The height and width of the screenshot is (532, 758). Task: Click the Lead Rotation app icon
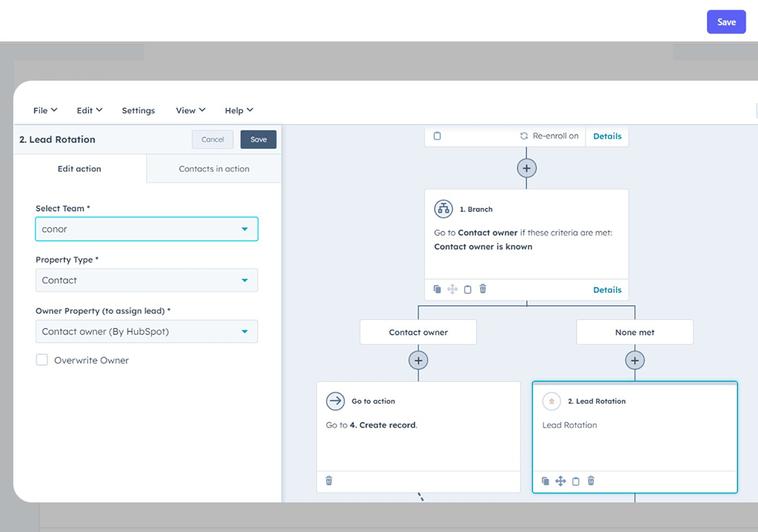pos(551,401)
